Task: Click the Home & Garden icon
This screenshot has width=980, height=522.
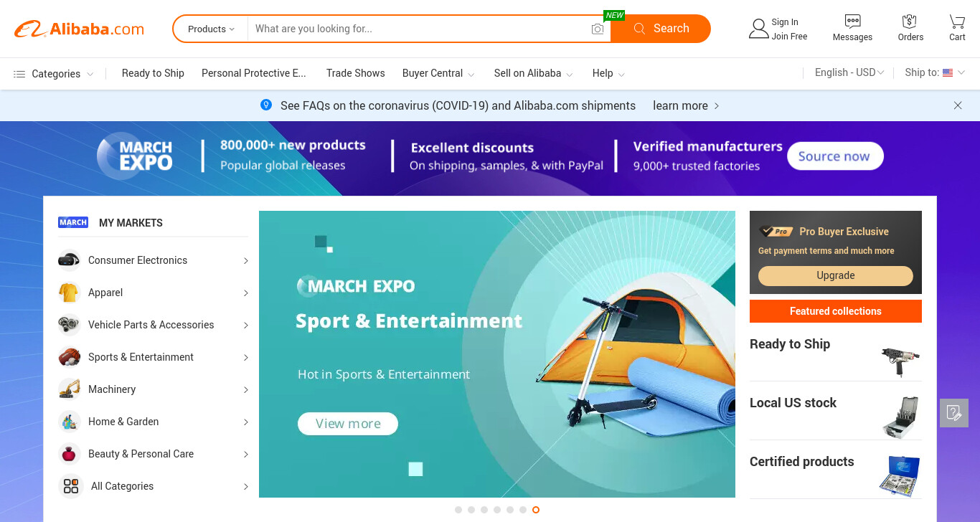Action: tap(70, 422)
